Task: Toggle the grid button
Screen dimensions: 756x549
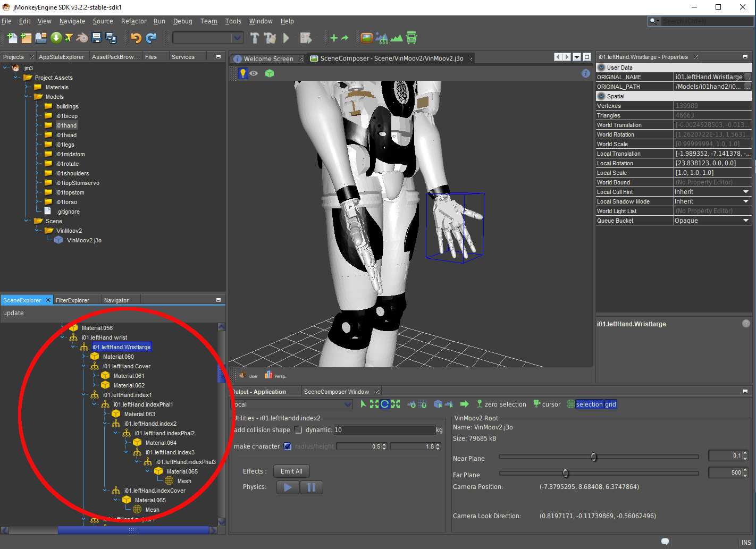Action: click(610, 404)
